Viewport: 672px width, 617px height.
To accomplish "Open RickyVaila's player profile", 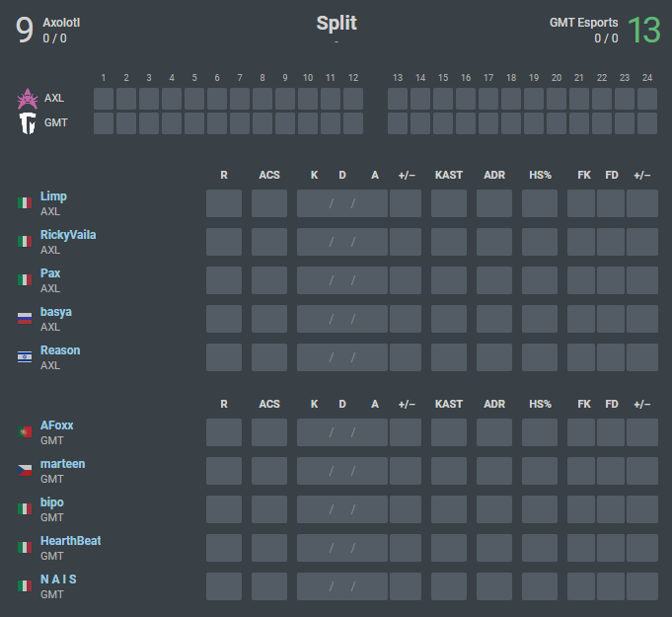I will click(x=68, y=235).
